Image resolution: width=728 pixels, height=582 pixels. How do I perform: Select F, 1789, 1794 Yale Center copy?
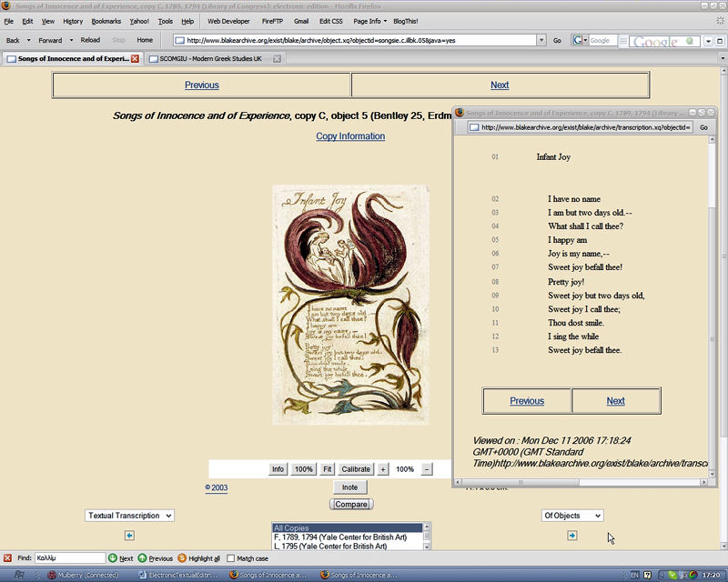[346, 537]
